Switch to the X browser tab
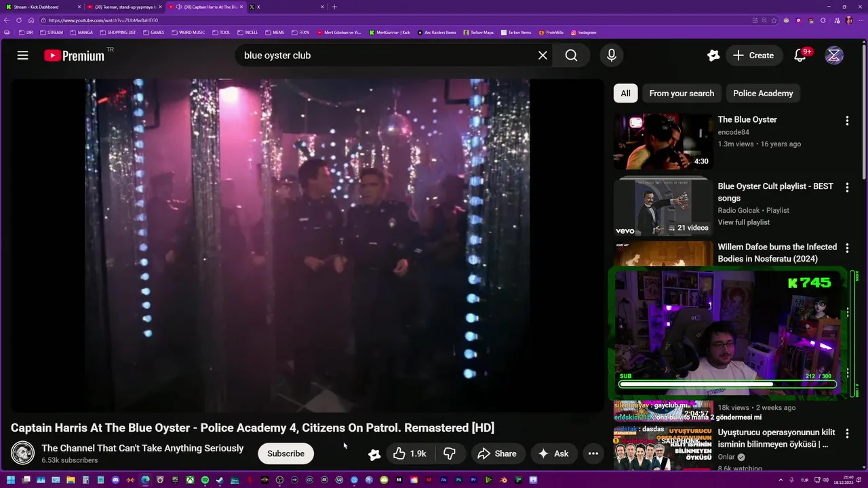Screen dimensions: 868x488 (x=285, y=7)
